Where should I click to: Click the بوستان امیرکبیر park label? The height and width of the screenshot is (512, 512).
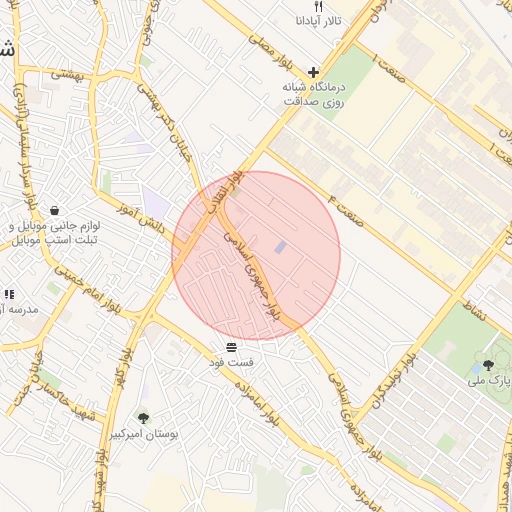pos(144,434)
